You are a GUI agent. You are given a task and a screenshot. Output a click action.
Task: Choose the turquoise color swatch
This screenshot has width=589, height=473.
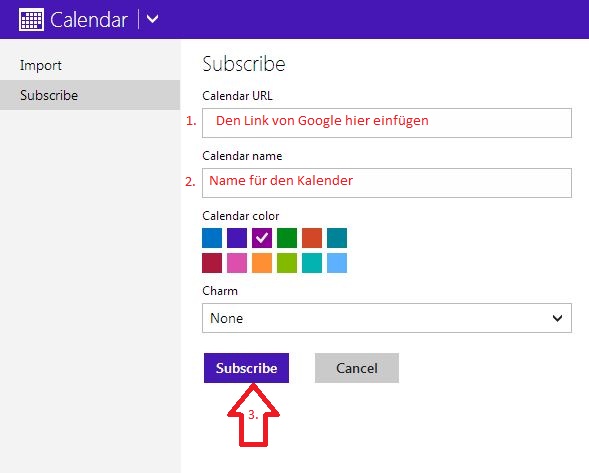312,263
